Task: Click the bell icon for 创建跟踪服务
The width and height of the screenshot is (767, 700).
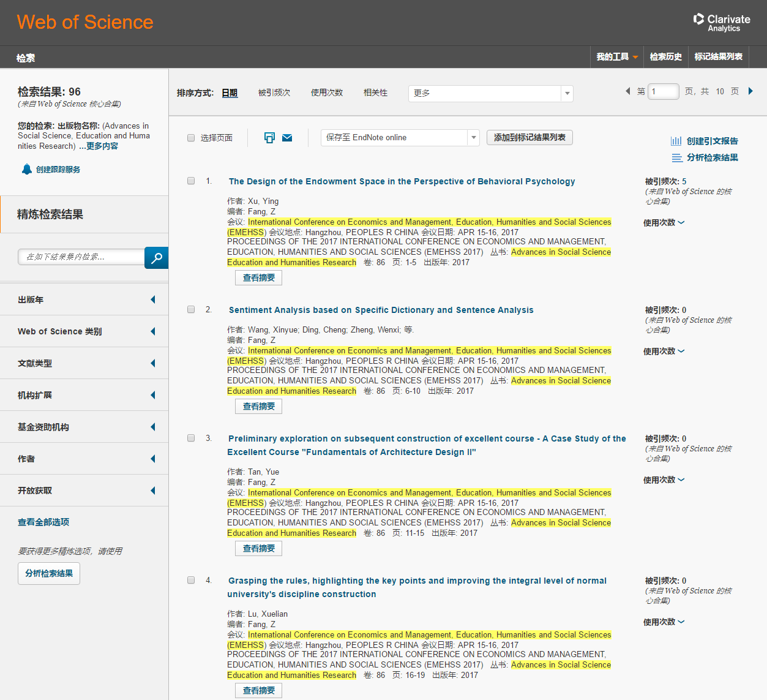Action: (x=26, y=169)
